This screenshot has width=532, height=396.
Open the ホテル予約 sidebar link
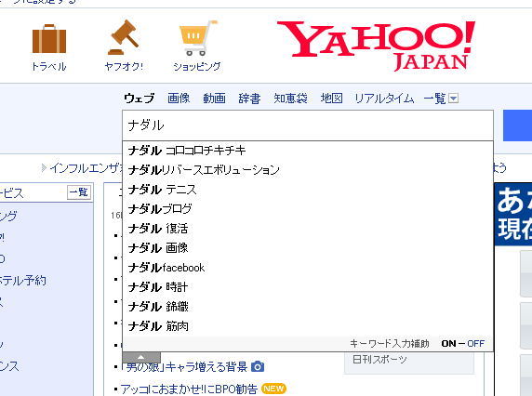(x=22, y=281)
